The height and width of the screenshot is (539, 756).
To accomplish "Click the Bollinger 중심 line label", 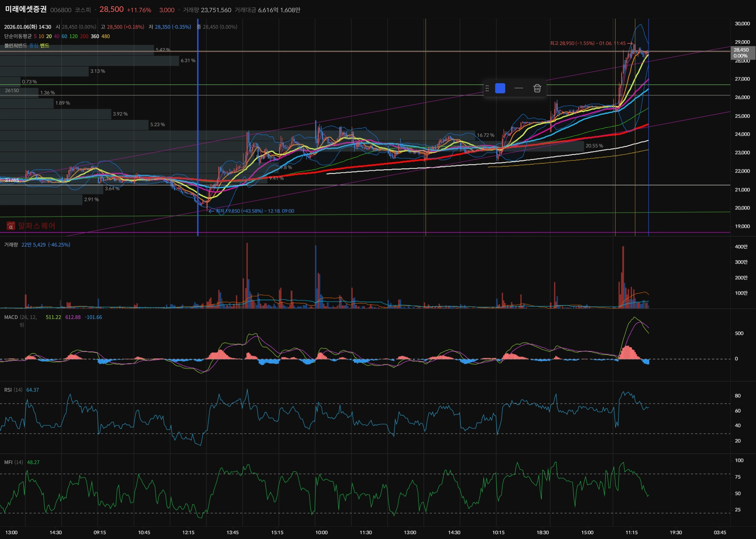I will coord(34,45).
